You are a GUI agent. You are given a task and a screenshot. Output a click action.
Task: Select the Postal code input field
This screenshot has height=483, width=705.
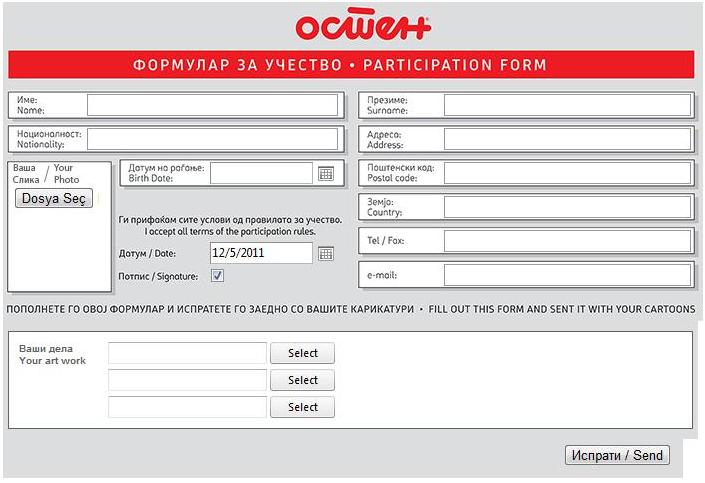(x=567, y=173)
